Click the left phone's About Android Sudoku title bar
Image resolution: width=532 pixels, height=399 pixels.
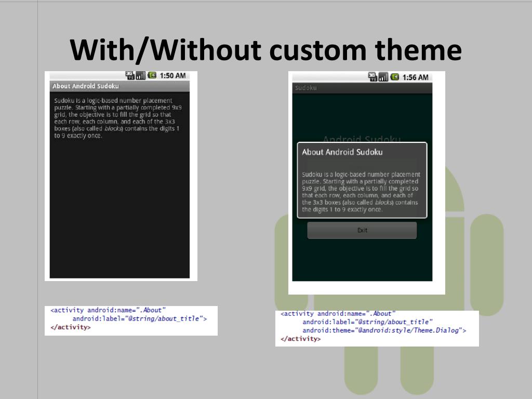[120, 86]
